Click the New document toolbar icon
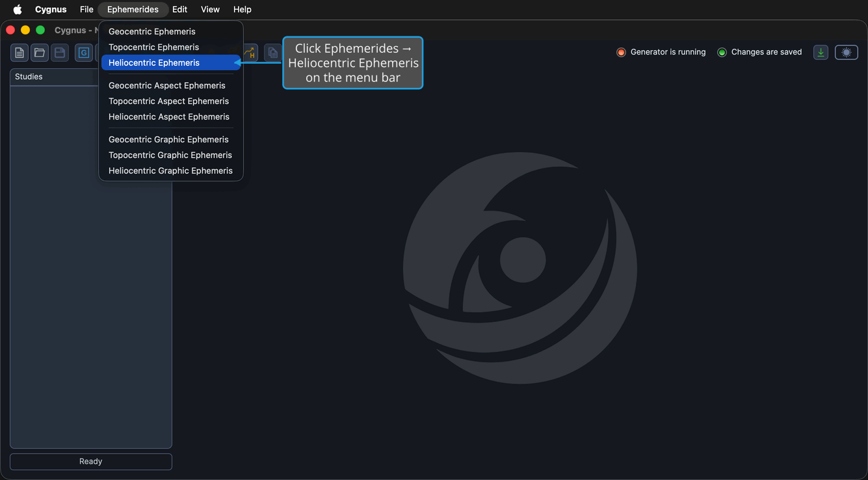868x480 pixels. (20, 53)
